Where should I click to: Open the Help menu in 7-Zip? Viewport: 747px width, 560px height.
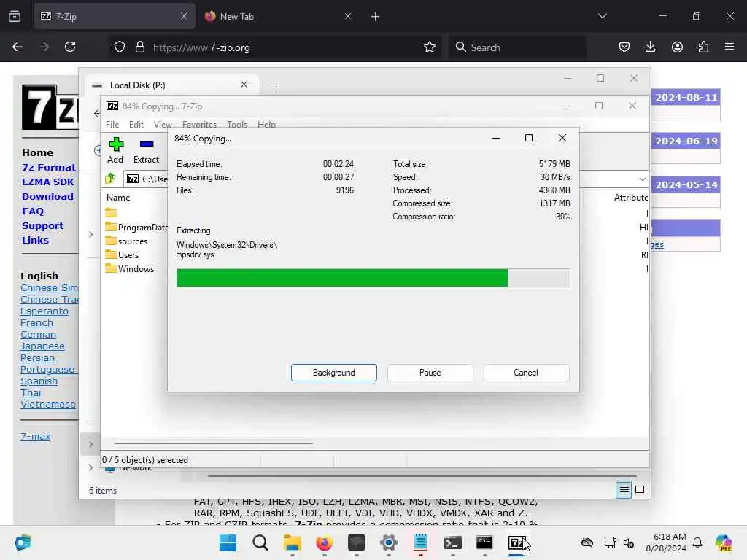click(266, 124)
